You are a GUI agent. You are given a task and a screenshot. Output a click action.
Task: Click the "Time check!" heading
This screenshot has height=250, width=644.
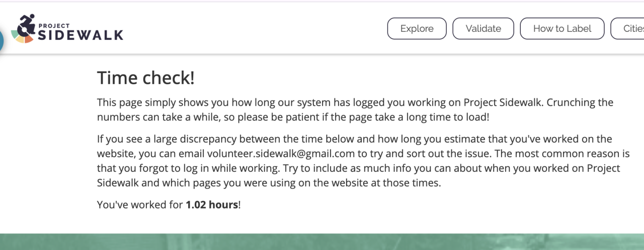click(145, 78)
